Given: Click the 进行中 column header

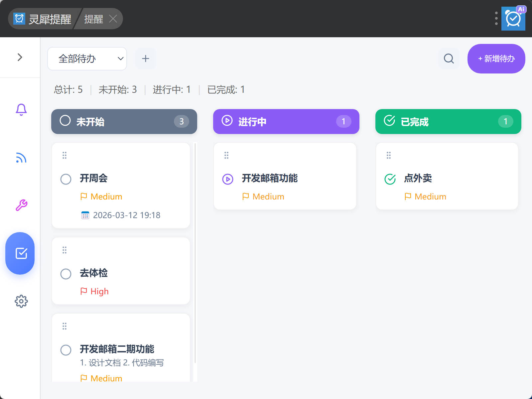Looking at the screenshot, I should (286, 122).
